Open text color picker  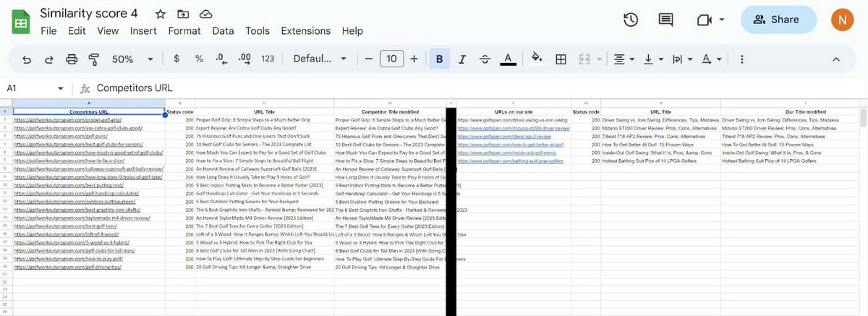pos(508,59)
